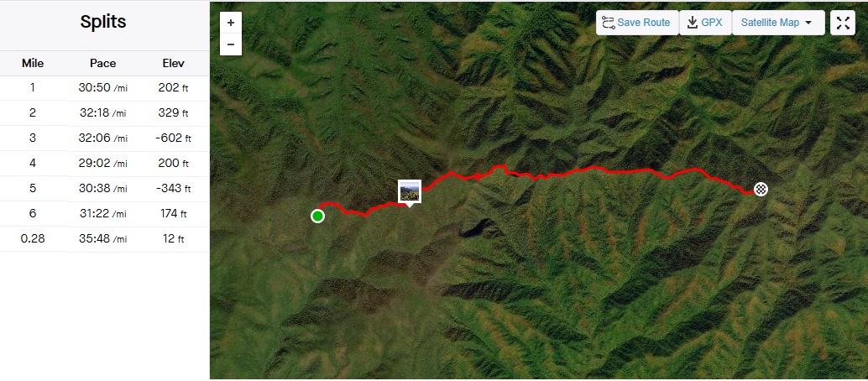Zoom in on the map
This screenshot has width=868, height=381.
[x=231, y=23]
